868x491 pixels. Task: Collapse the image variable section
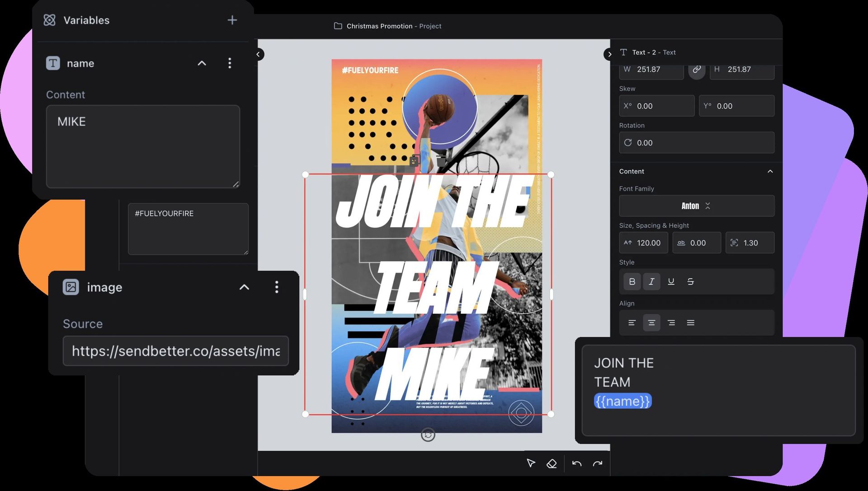244,287
